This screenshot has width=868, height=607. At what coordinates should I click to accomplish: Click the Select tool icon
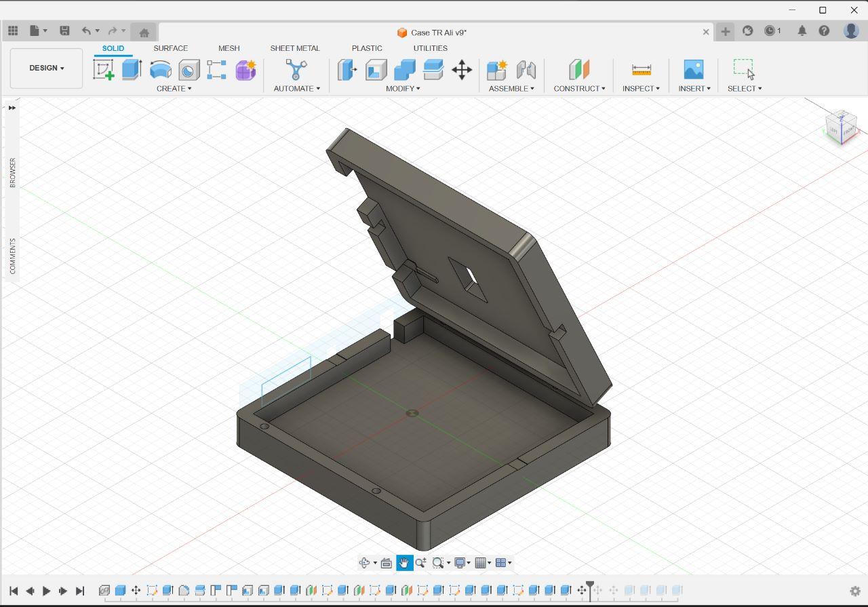pos(744,69)
